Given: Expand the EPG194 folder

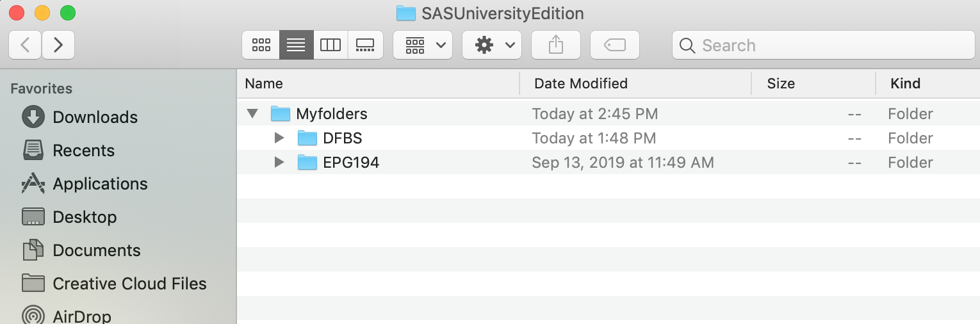Looking at the screenshot, I should coord(279,163).
